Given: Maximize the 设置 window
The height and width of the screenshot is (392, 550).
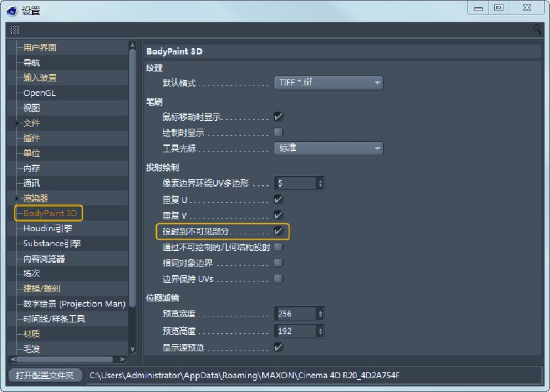Looking at the screenshot, I should (x=499, y=8).
